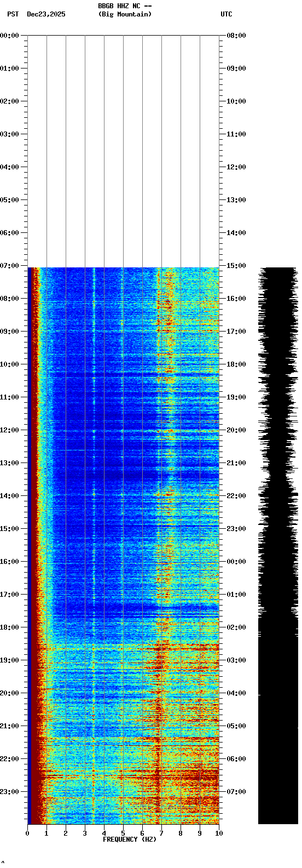Click the PST '18:00' time label
Image resolution: width=302 pixels, height=868 pixels.
point(9,627)
